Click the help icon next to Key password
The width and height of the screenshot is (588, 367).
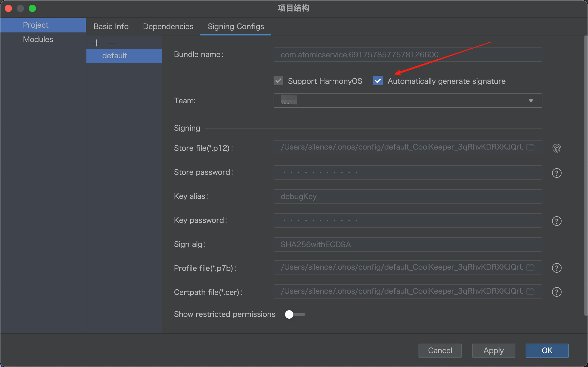556,221
